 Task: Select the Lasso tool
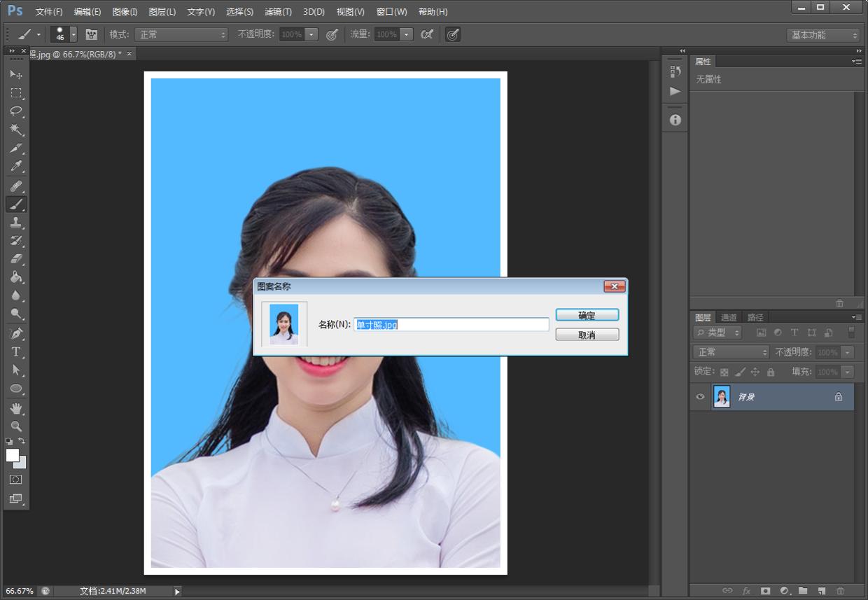16,111
